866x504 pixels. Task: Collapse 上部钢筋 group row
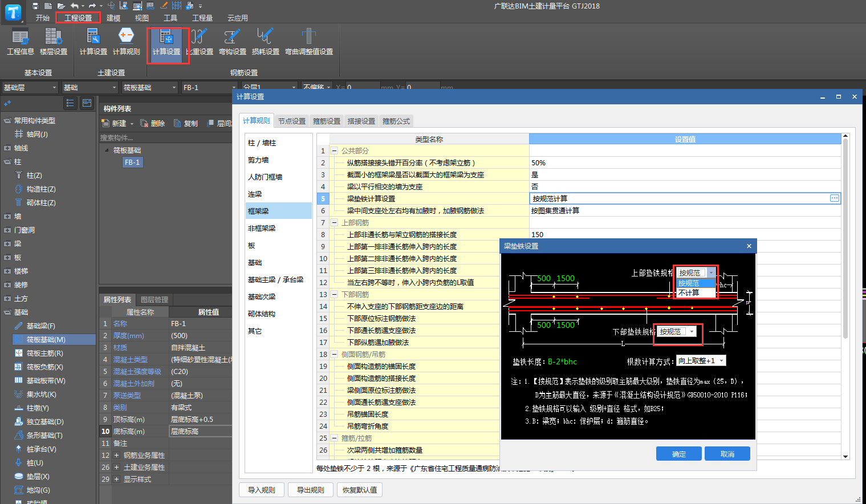click(335, 222)
